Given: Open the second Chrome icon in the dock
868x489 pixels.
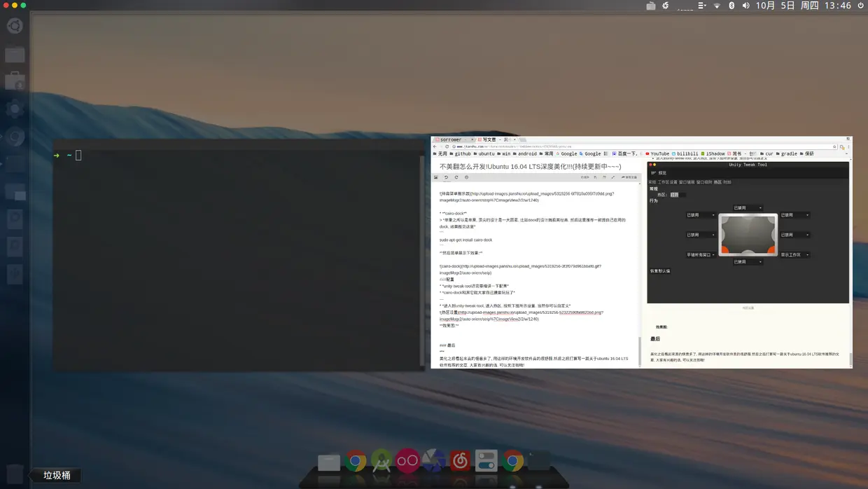Looking at the screenshot, I should coord(512,461).
